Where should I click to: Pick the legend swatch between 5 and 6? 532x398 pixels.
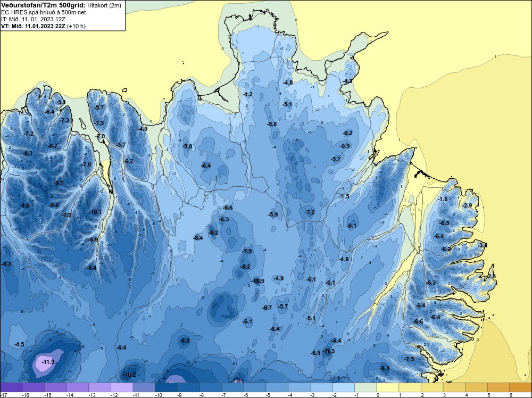point(498,387)
